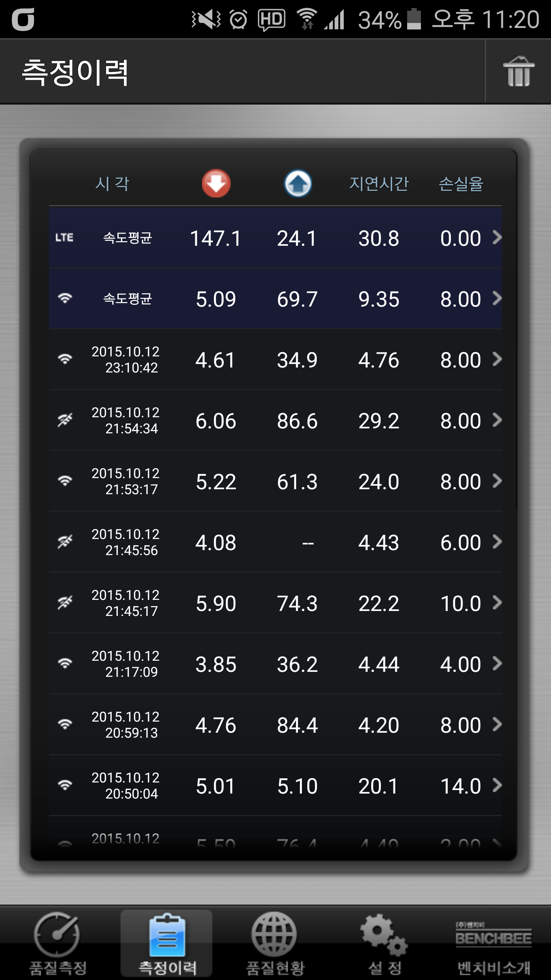
Task: Select LTE average download value 147.1
Action: pyautogui.click(x=216, y=238)
